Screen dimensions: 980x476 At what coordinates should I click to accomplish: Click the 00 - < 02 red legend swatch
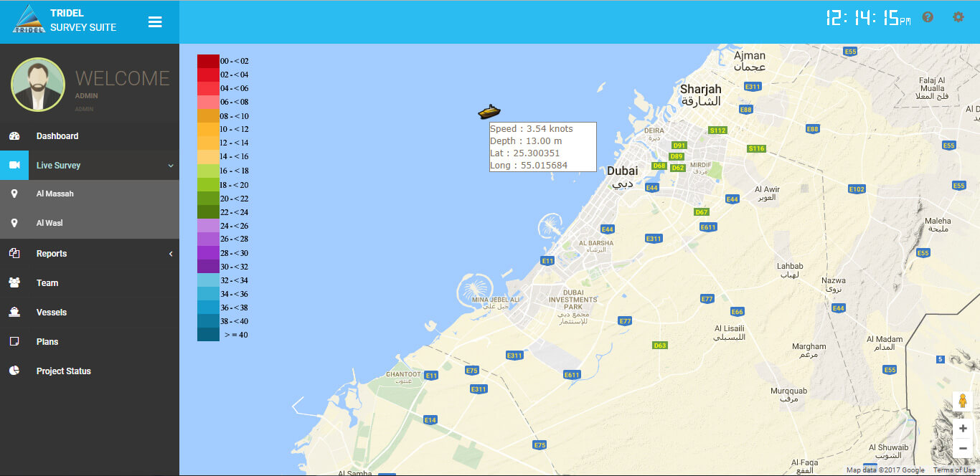[x=208, y=61]
